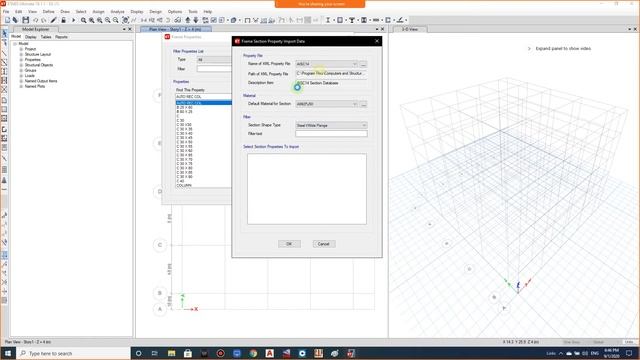Click the Windows Start button

pos(7,353)
